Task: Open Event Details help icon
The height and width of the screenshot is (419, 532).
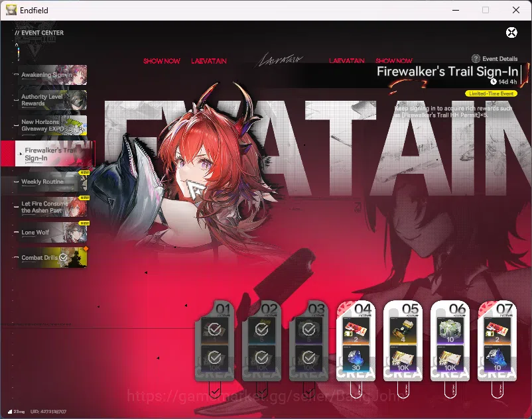Action: tap(476, 58)
